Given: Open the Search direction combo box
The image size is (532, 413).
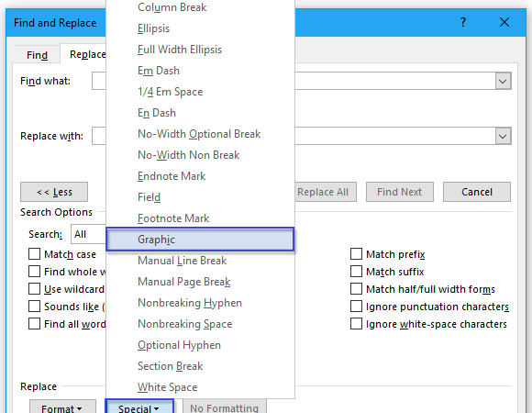Looking at the screenshot, I should pyautogui.click(x=89, y=234).
